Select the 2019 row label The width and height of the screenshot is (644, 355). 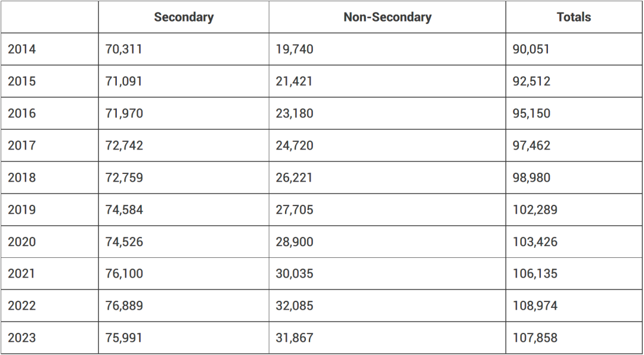coord(22,210)
